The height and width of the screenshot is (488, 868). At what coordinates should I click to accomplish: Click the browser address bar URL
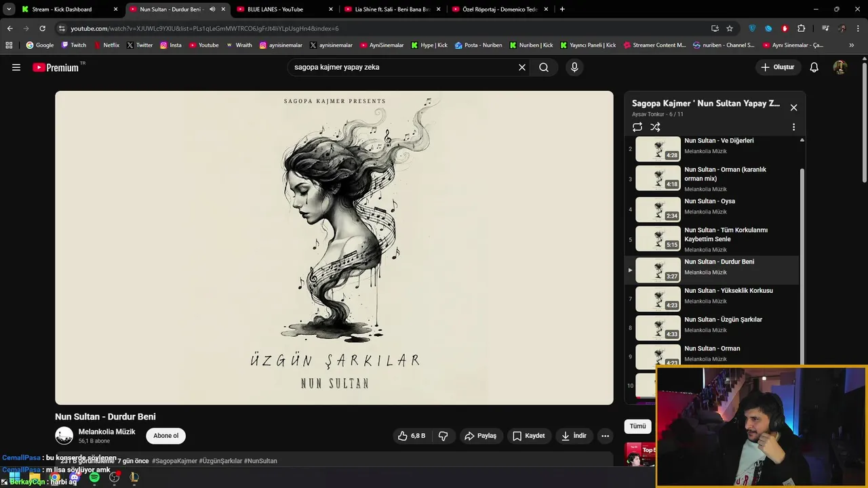[204, 28]
